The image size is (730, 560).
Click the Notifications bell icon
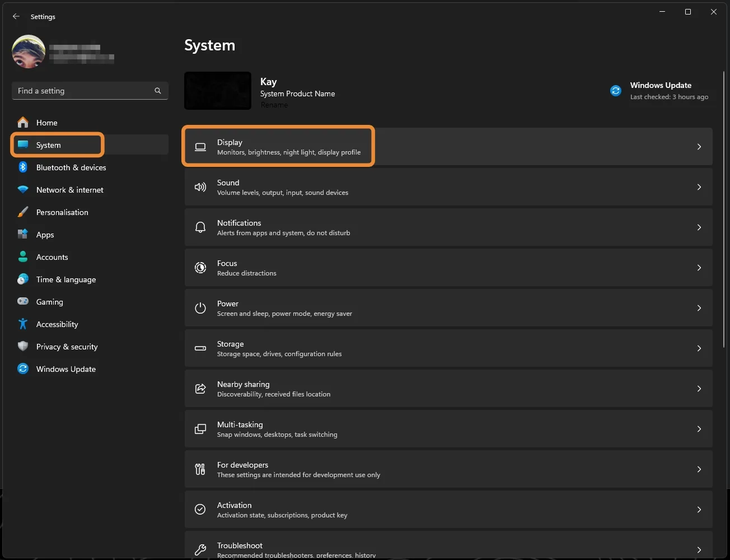coord(200,227)
